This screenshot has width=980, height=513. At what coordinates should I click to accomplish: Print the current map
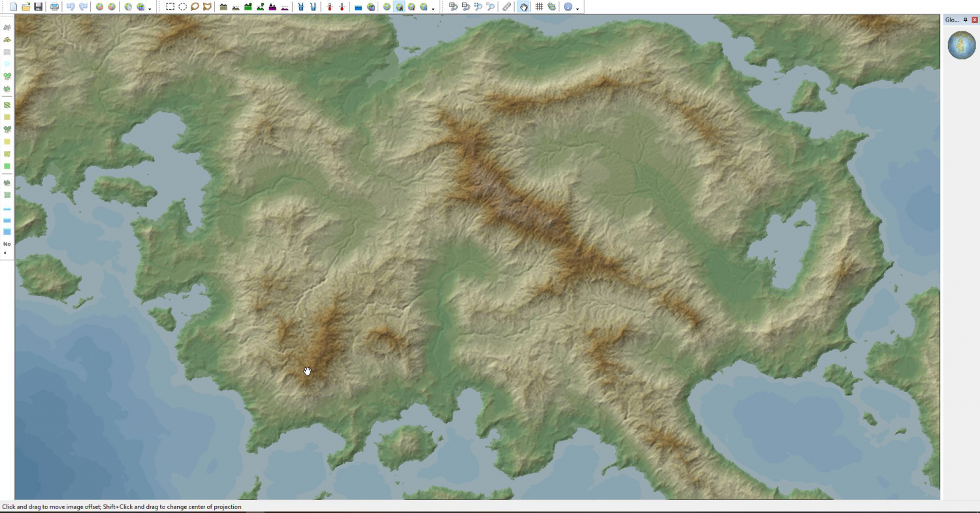click(x=54, y=7)
